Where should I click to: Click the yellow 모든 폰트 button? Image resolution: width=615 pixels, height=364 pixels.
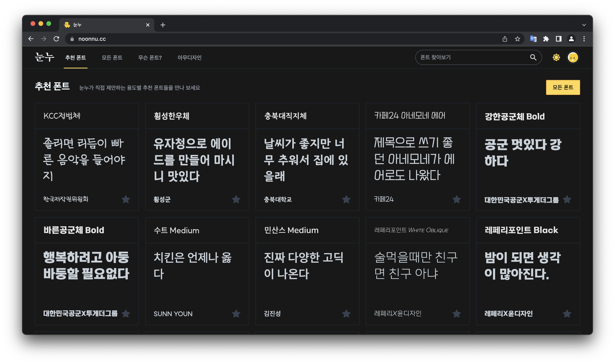pos(563,87)
